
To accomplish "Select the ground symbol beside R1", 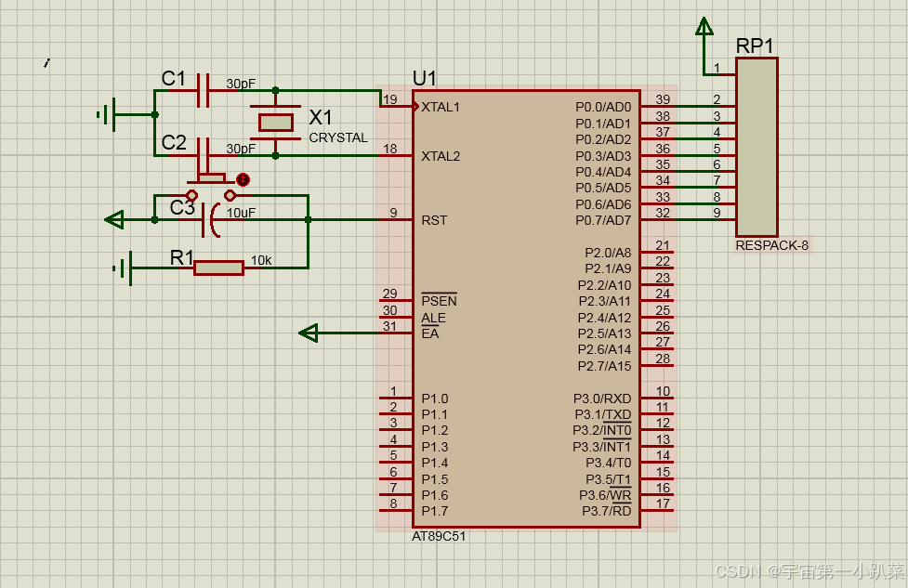I will click(x=123, y=268).
